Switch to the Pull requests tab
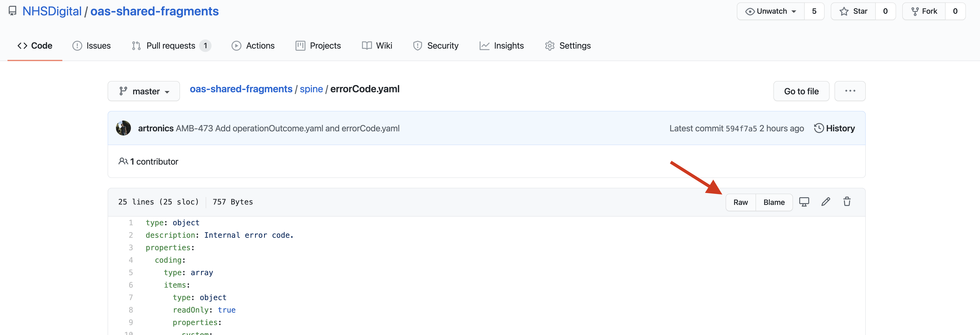980x335 pixels. 171,46
